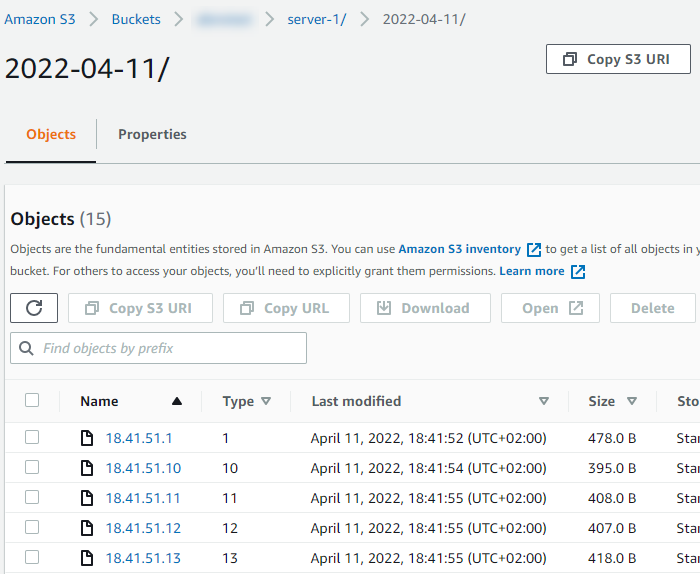The height and width of the screenshot is (574, 700).
Task: Click the external link icon next to Learn more
Action: tap(578, 272)
